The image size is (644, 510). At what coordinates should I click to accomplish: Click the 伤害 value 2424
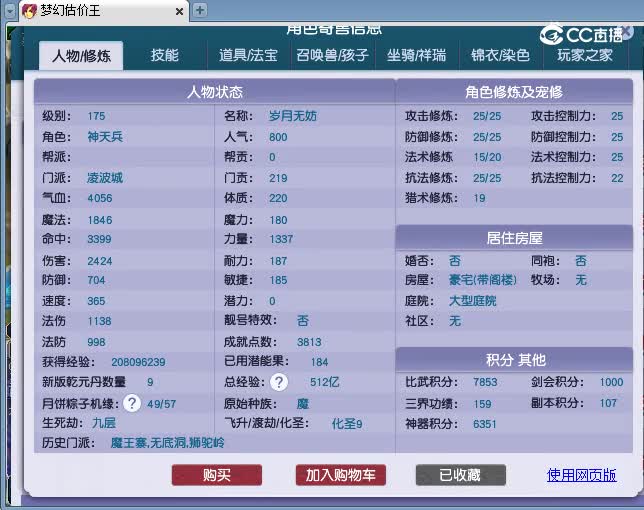(100, 261)
